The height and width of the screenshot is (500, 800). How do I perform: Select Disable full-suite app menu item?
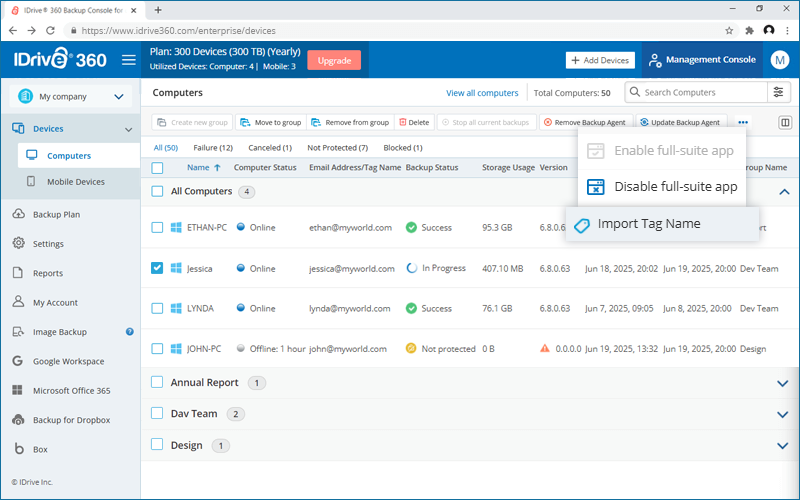tap(662, 187)
